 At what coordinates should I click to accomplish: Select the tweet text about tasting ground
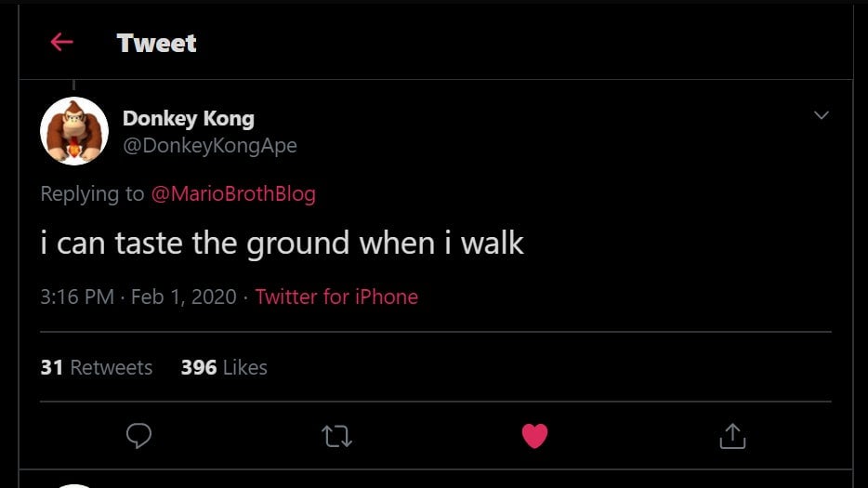click(x=283, y=244)
